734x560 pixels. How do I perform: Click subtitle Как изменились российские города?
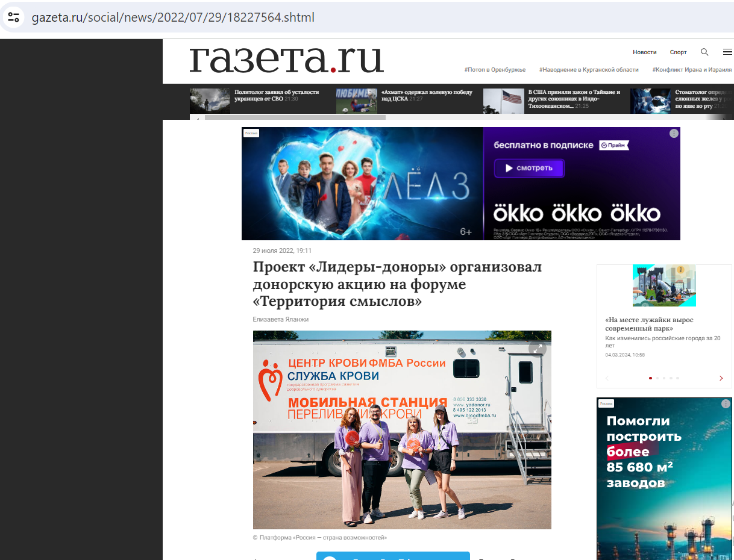663,342
